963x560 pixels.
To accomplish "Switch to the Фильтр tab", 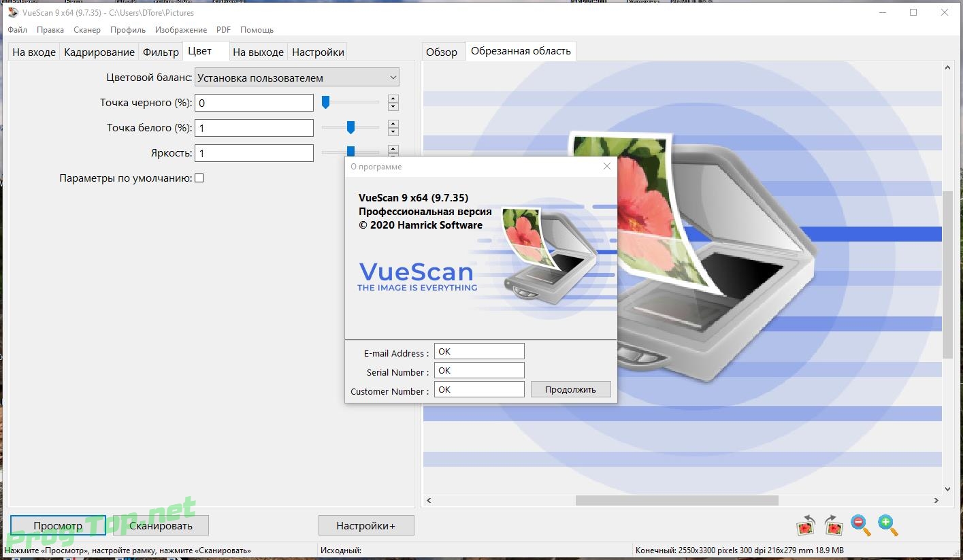I will pyautogui.click(x=161, y=52).
